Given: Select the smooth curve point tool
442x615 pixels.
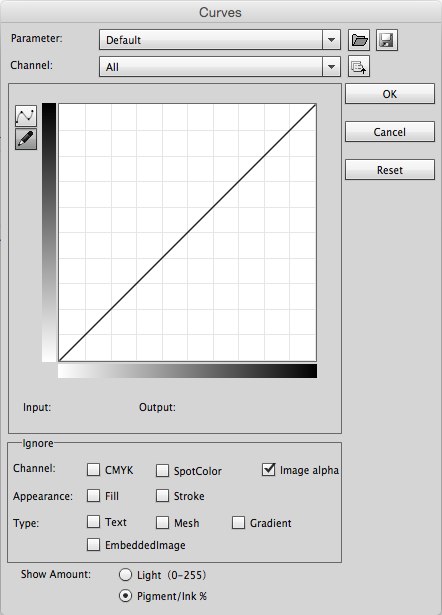Looking at the screenshot, I should pyautogui.click(x=26, y=116).
